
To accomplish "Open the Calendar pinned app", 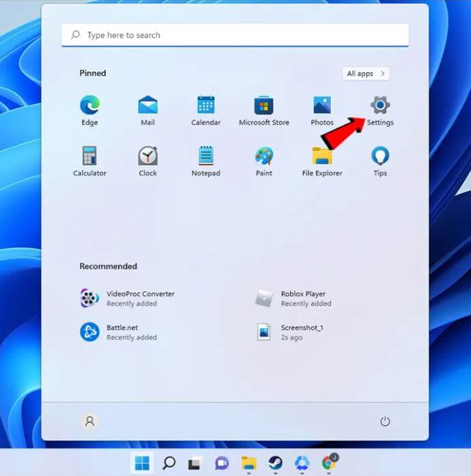I will tap(206, 110).
